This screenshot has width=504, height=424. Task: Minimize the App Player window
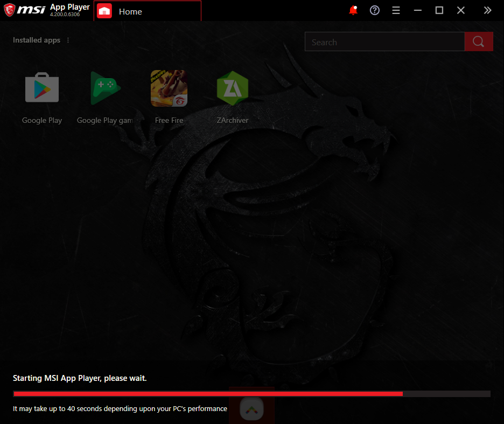click(x=417, y=10)
